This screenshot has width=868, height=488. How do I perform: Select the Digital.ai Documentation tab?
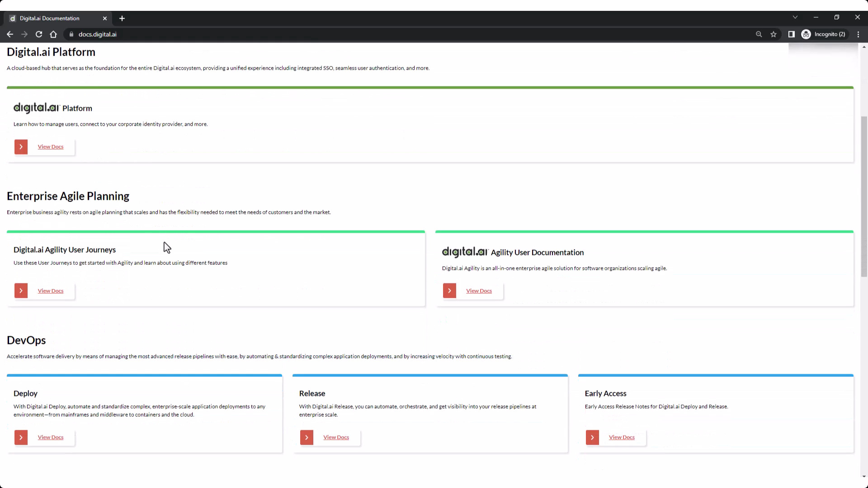50,19
